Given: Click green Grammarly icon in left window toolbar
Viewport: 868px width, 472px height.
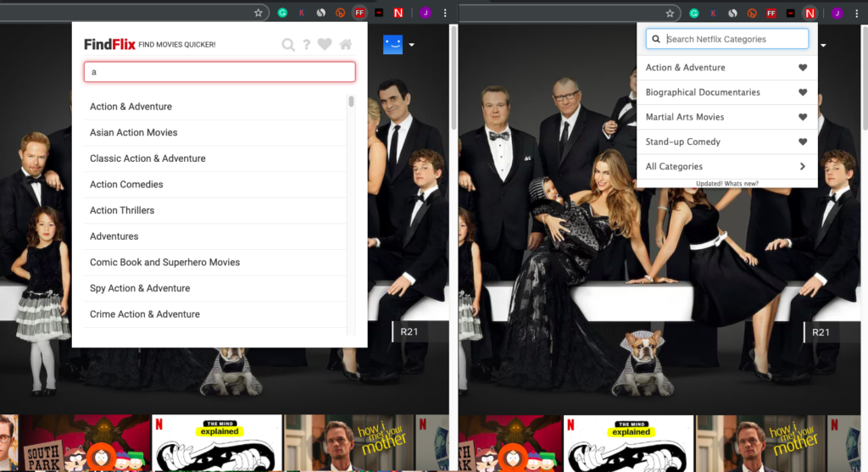Looking at the screenshot, I should coord(282,13).
